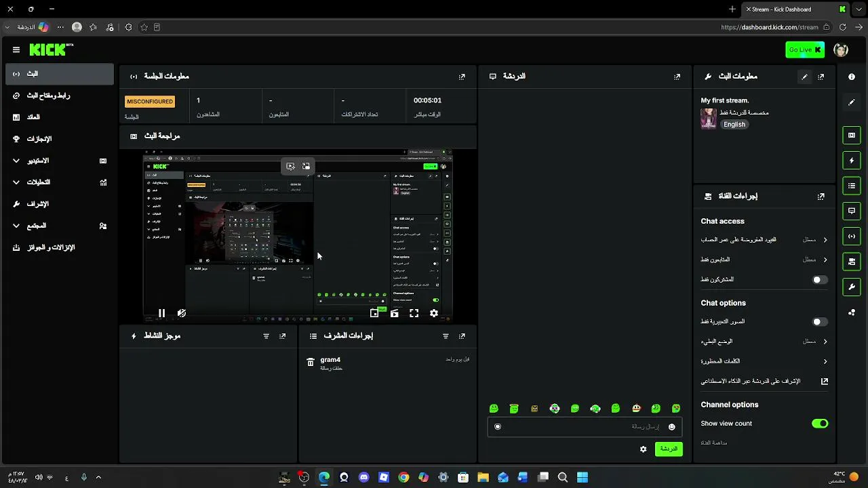868x488 pixels.
Task: Select البث in the sidebar
Action: [x=60, y=74]
